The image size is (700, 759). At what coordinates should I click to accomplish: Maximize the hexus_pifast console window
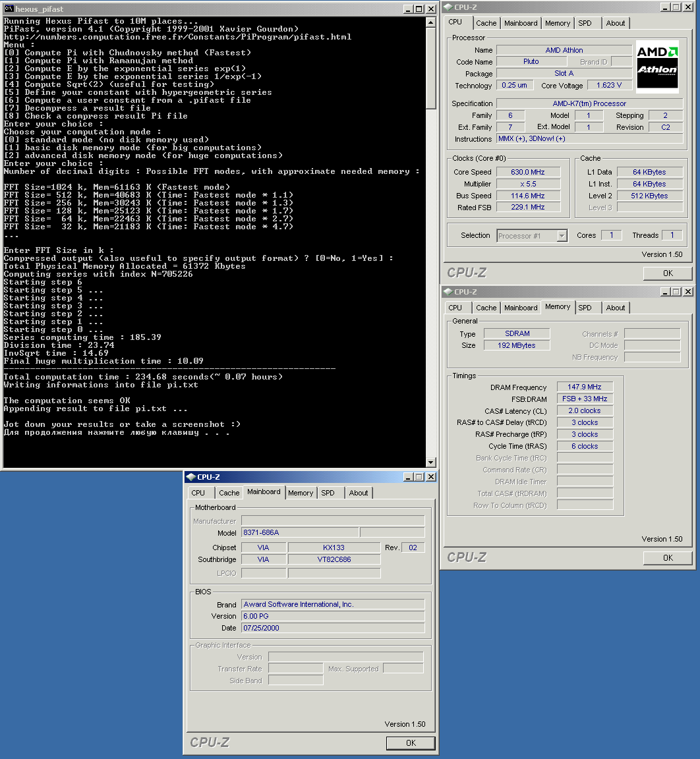419,9
